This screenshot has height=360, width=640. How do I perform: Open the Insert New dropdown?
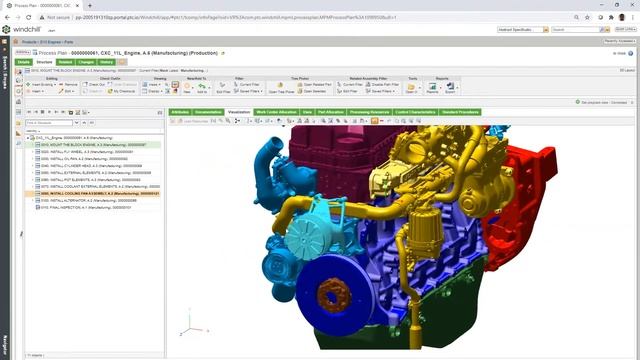(35, 91)
